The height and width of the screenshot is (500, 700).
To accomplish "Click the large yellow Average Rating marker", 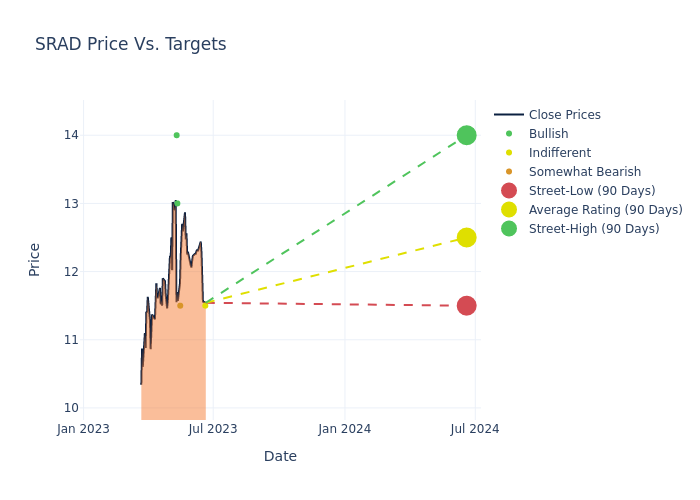I will 466,237.
